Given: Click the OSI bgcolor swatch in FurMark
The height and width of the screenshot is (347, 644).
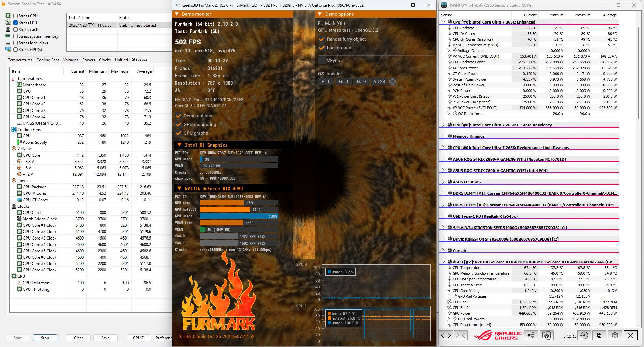Looking at the screenshot, I should [x=393, y=81].
